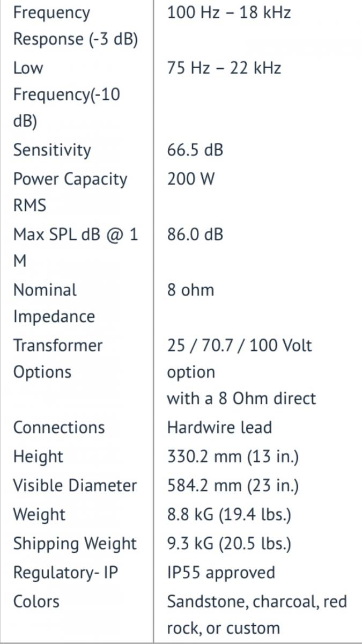The height and width of the screenshot is (644, 362).
Task: Click the Low Frequency(-10 dB) label
Action: click(67, 95)
